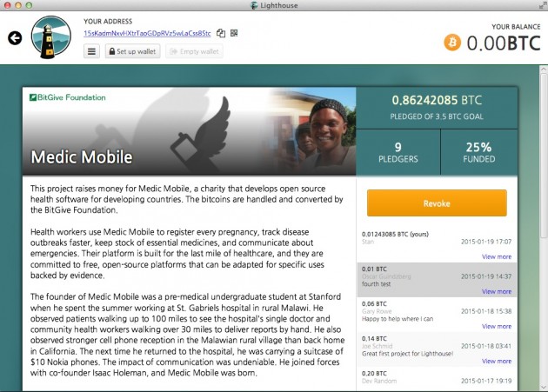Show the address QR code icon

(234, 33)
